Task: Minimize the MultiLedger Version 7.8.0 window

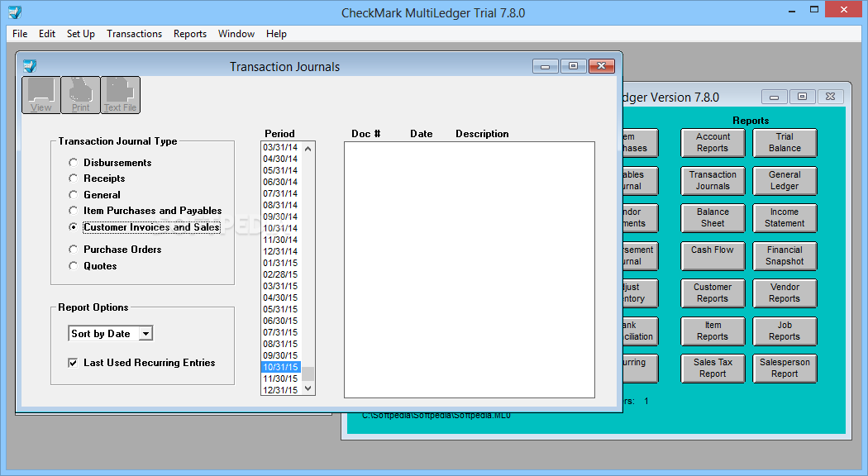Action: coord(774,97)
